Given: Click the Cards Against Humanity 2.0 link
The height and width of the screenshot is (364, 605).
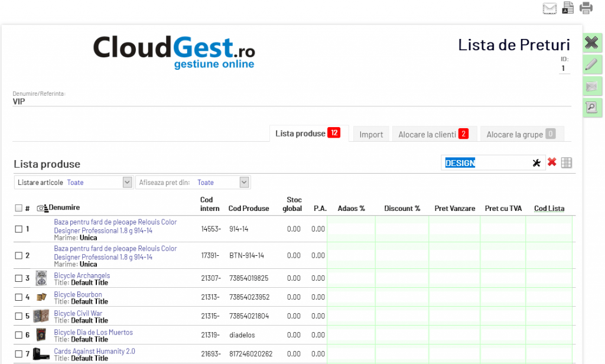Looking at the screenshot, I should pos(95,351).
